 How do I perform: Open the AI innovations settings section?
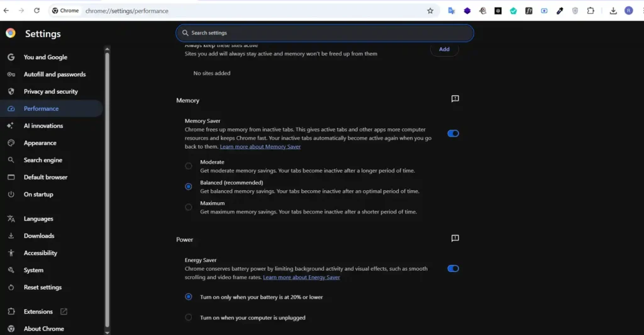click(x=43, y=126)
